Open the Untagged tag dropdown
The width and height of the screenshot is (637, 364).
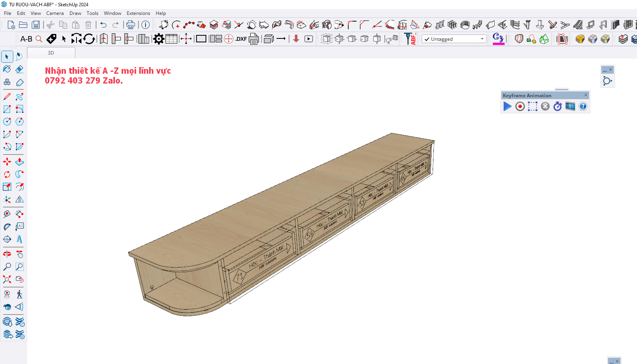(x=454, y=39)
